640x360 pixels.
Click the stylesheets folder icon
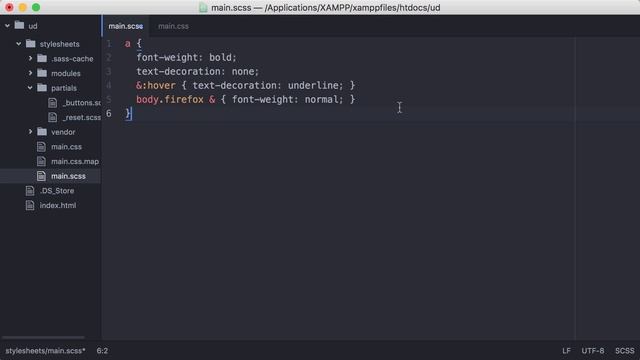coord(31,43)
